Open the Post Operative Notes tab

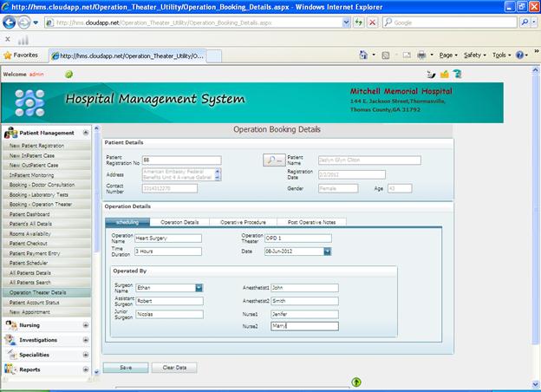(310, 223)
